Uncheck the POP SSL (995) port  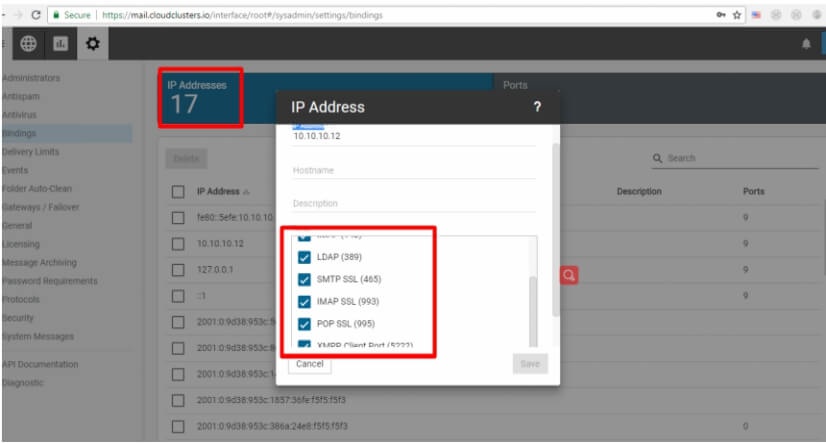pos(304,323)
